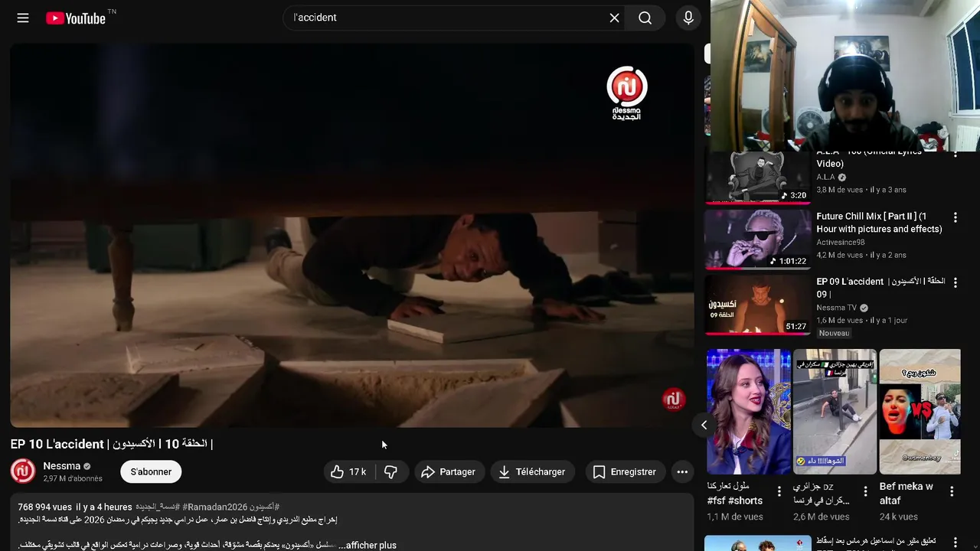Viewport: 980px width, 551px height.
Task: Open options for A.L.A video
Action: 955,155
